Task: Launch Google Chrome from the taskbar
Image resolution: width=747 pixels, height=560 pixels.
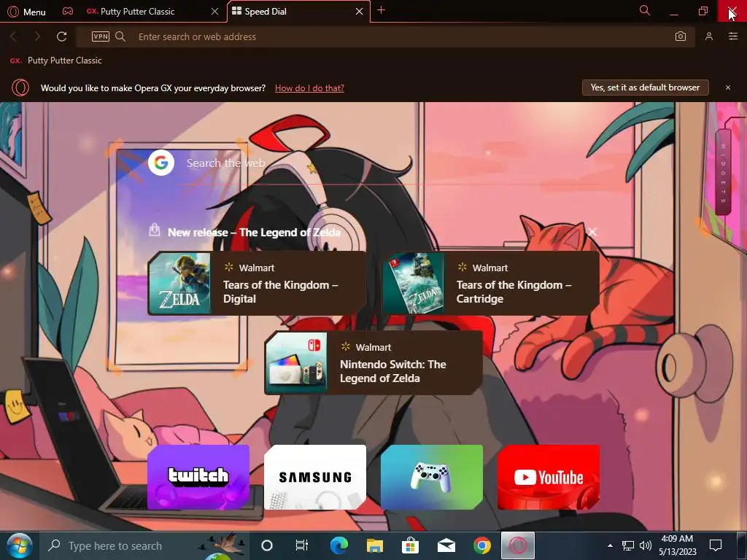Action: (482, 545)
